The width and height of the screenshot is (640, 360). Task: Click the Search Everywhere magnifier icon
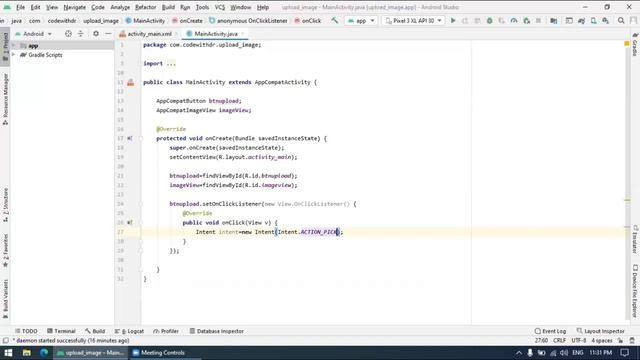[x=621, y=20]
